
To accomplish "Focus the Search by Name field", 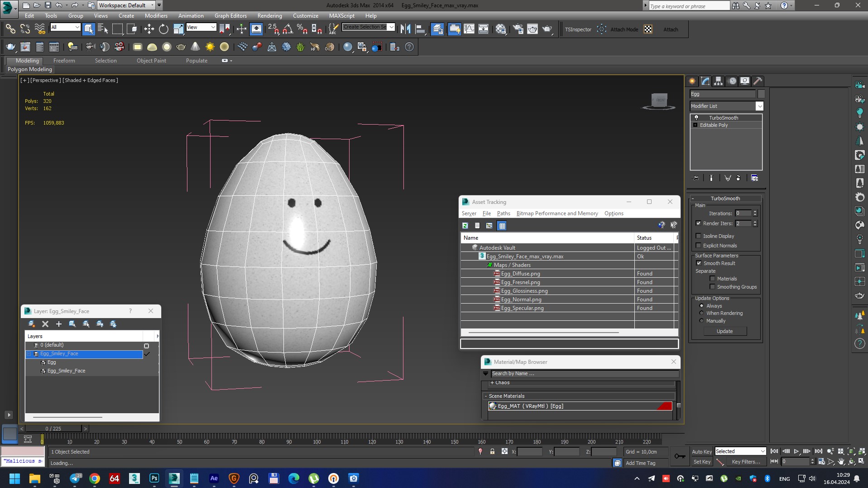I will point(585,374).
